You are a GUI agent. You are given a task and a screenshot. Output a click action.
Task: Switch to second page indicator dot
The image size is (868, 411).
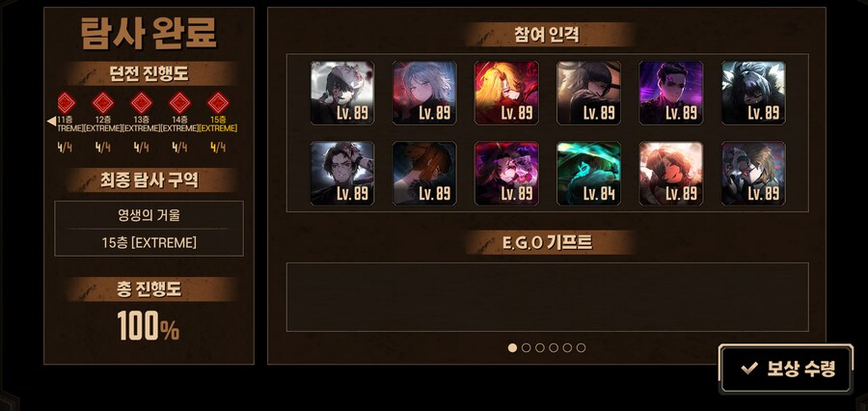[526, 348]
